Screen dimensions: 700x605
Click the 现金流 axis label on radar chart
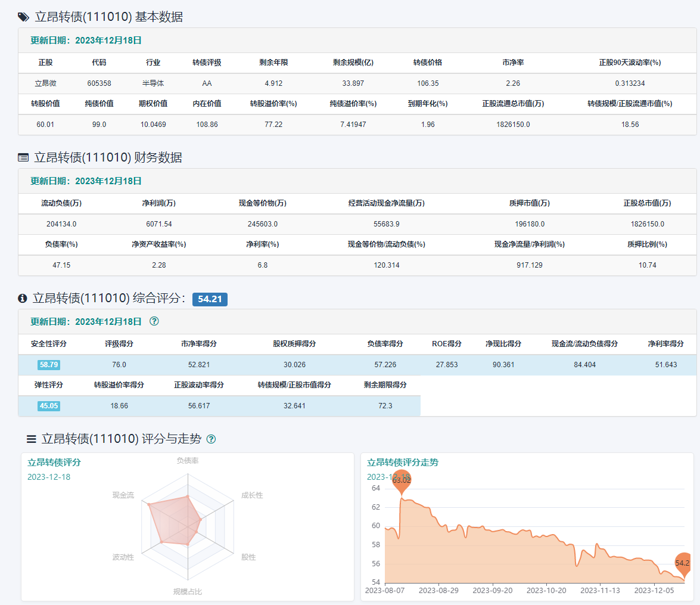point(123,495)
